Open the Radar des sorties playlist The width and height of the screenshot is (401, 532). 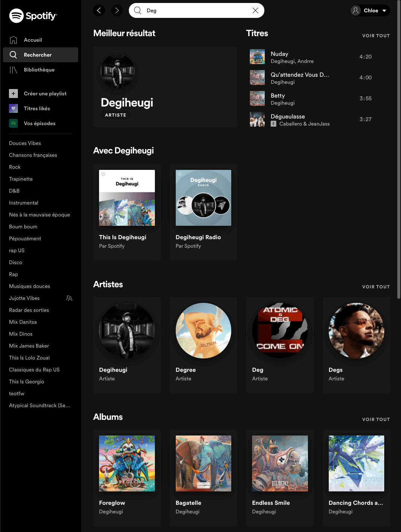coord(29,310)
